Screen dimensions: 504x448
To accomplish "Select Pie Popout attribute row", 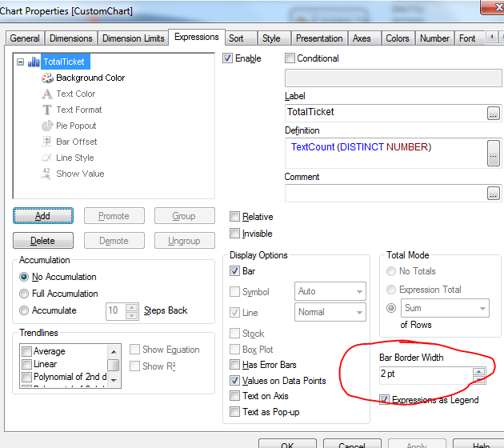I will [76, 126].
